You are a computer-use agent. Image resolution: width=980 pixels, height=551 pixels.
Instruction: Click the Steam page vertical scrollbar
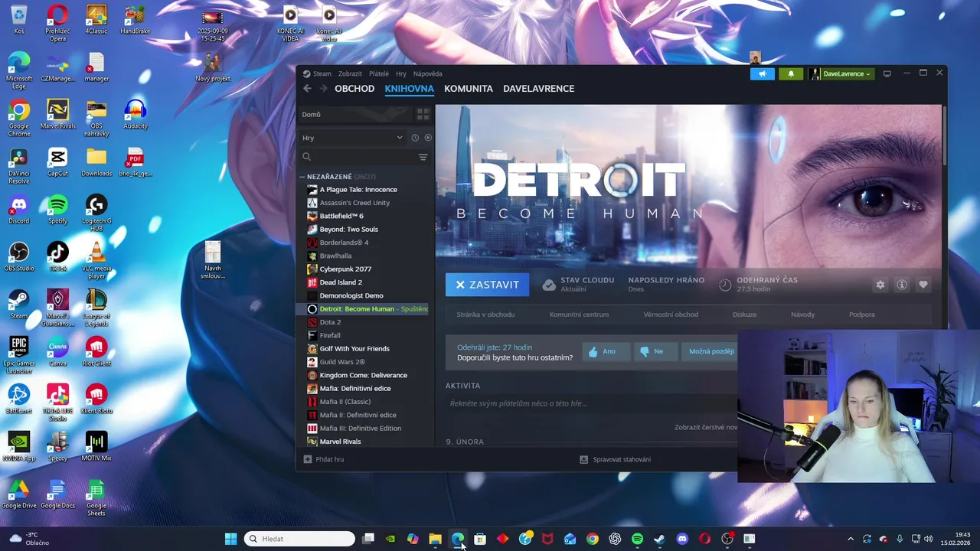pyautogui.click(x=944, y=134)
